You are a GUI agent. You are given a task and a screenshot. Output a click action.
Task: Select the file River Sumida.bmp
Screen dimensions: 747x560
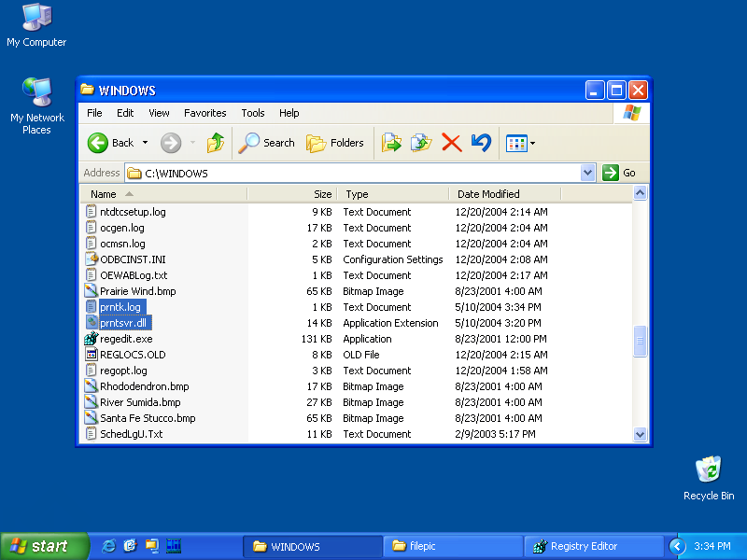(140, 402)
